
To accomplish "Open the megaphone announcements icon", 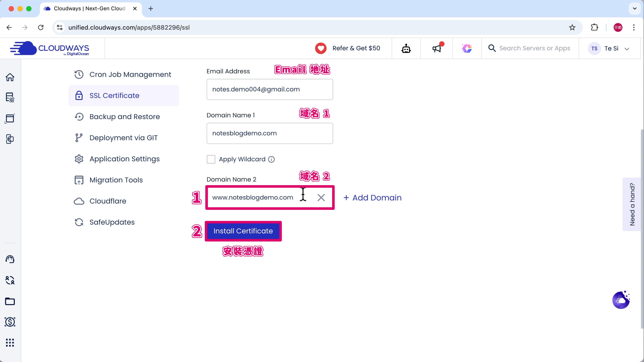I will (437, 48).
